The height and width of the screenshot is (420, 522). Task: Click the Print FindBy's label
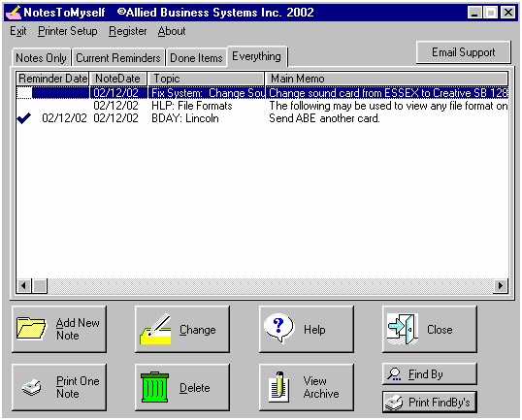[x=440, y=403]
